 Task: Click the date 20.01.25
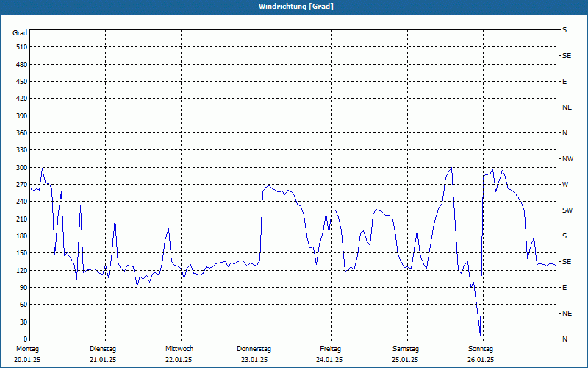coord(27,360)
